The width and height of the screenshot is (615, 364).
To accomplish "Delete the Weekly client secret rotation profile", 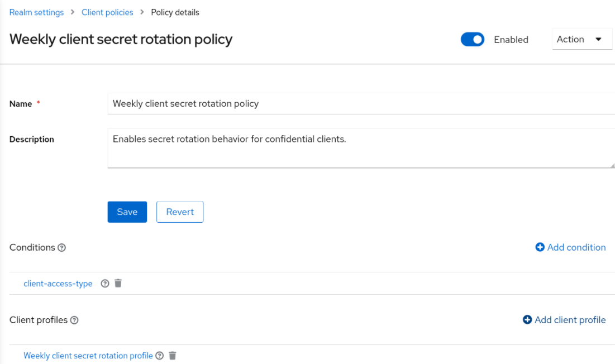I will (x=172, y=356).
